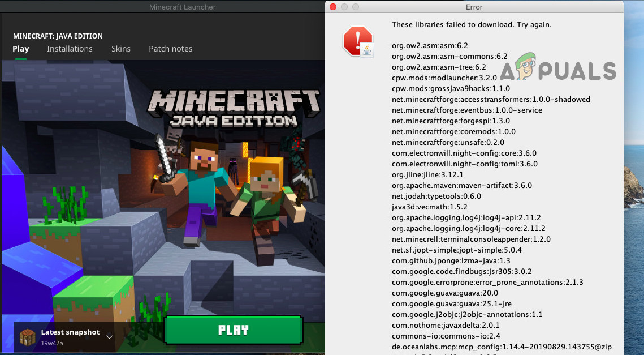The height and width of the screenshot is (355, 644).
Task: Close the Error dialog window
Action: click(333, 7)
